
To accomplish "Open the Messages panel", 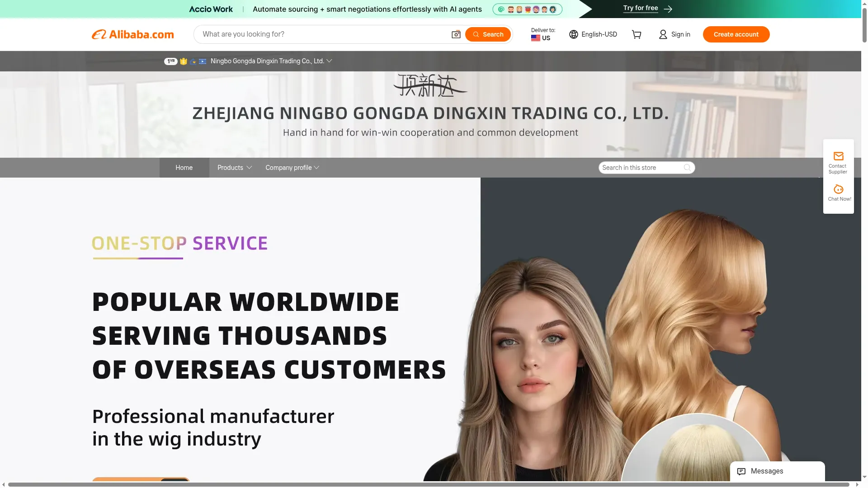I will 778,471.
